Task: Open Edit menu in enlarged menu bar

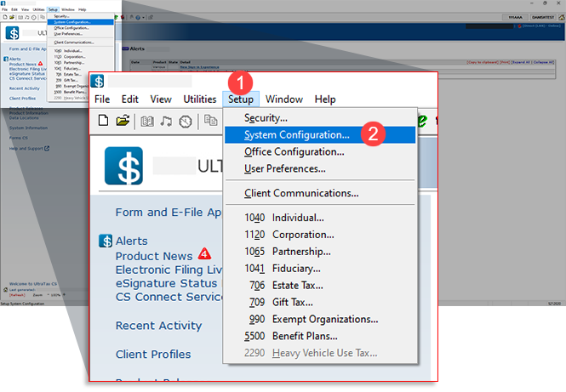Action: click(x=130, y=99)
